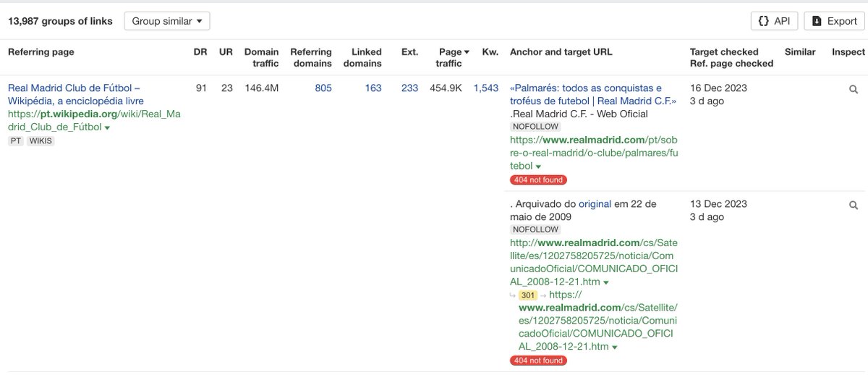Export the backlinks list
Image resolution: width=868 pixels, height=375 pixels.
pyautogui.click(x=834, y=21)
